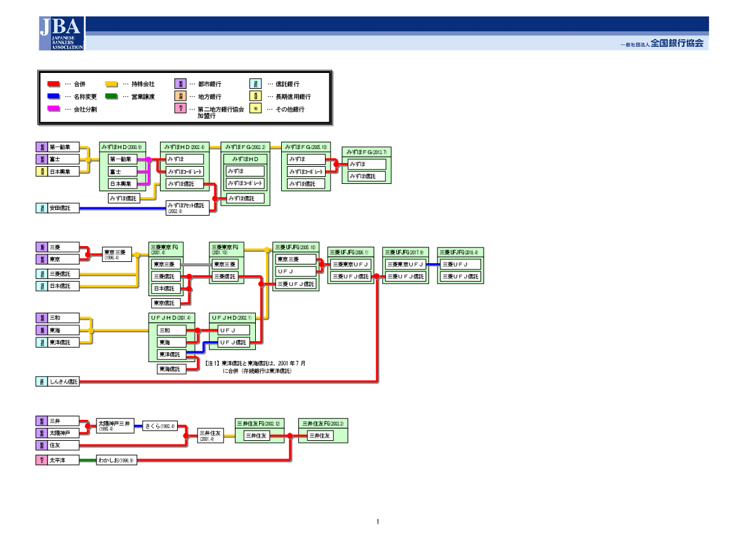This screenshot has width=756, height=534.
Task: Click the みずほアセット信託 (2002.4) box
Action: click(187, 208)
